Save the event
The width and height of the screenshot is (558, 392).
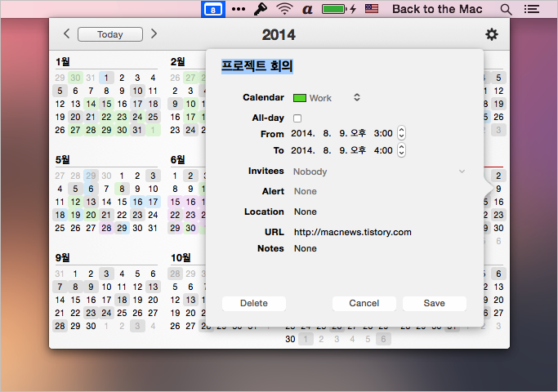click(x=434, y=304)
